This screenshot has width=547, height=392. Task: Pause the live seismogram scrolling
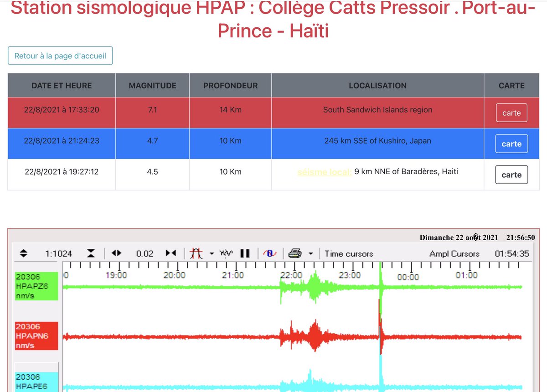click(x=245, y=253)
